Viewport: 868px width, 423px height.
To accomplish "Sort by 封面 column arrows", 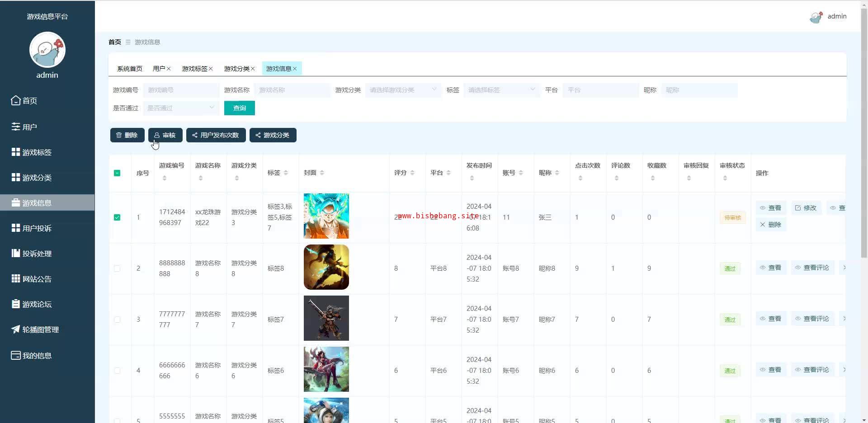I will point(321,173).
